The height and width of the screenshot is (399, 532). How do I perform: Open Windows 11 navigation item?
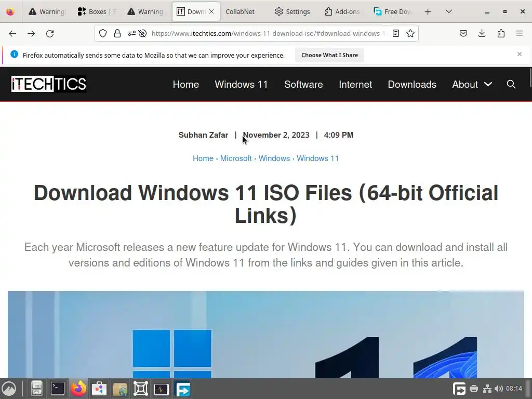pos(241,85)
